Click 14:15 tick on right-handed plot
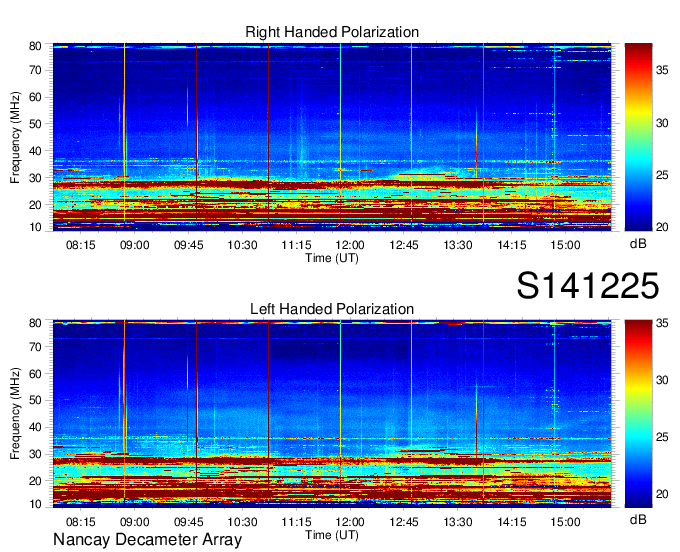Image resolution: width=680 pixels, height=552 pixels. [x=512, y=245]
